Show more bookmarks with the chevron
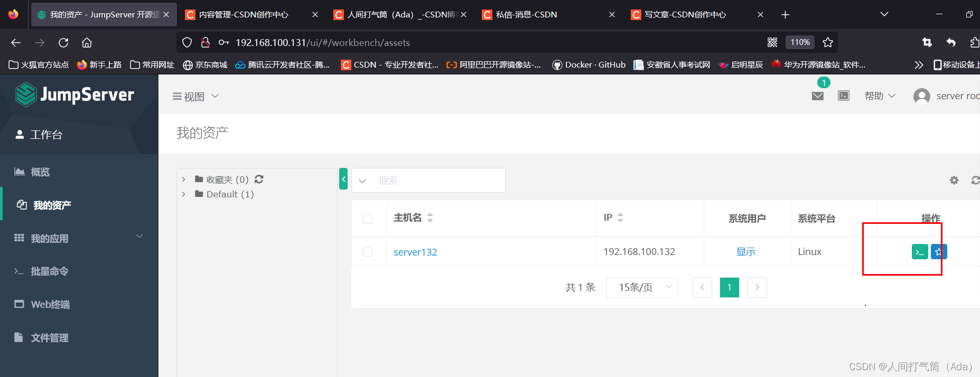Image resolution: width=980 pixels, height=377 pixels. coord(919,65)
